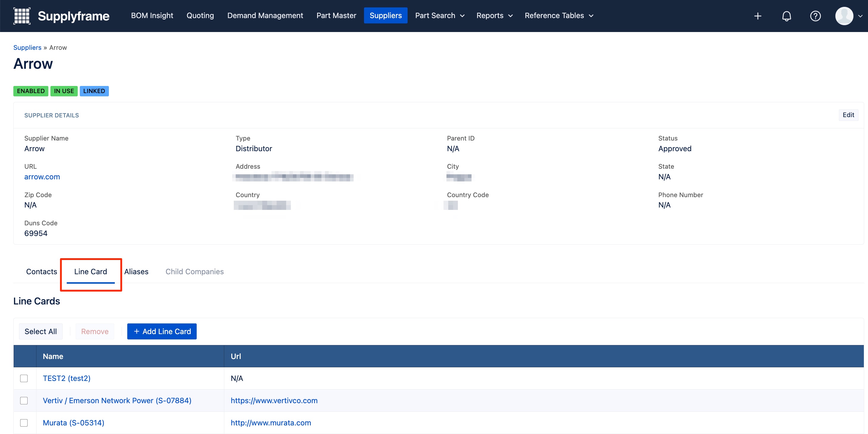Image resolution: width=868 pixels, height=434 pixels.
Task: Open Demand Management section
Action: 265,15
